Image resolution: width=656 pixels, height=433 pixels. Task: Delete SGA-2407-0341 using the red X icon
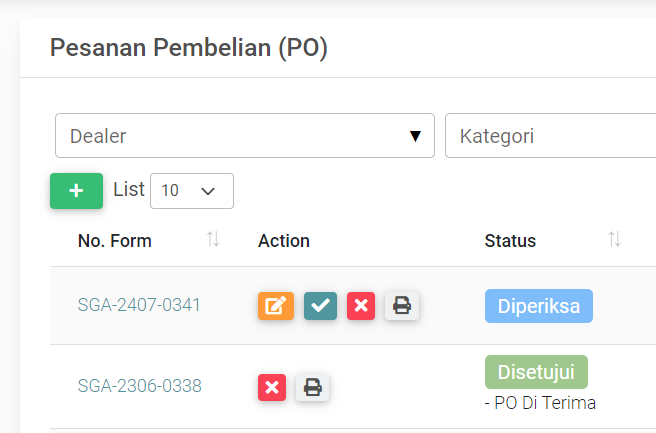point(361,306)
